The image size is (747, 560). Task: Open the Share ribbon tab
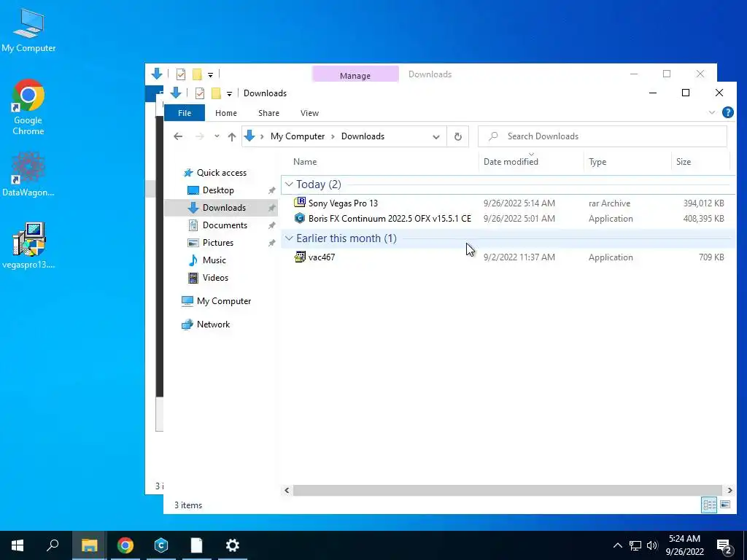[268, 113]
